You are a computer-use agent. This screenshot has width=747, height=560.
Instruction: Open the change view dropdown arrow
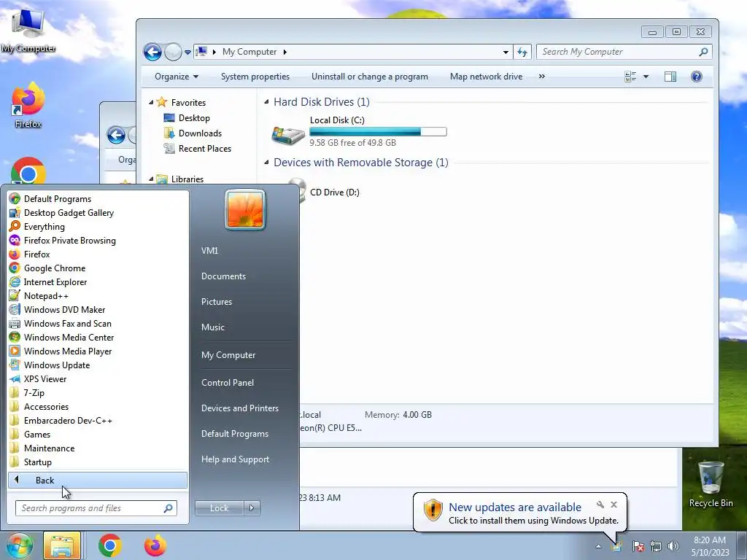(x=646, y=77)
